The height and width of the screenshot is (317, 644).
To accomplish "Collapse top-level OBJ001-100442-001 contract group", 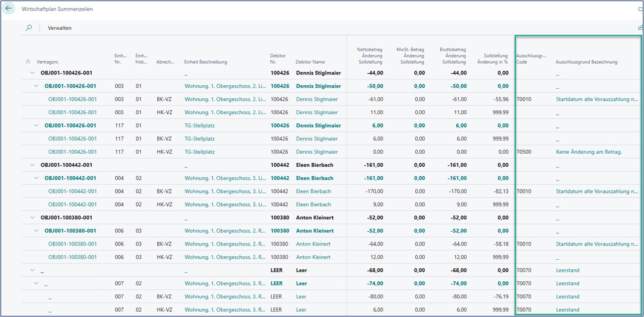I will coord(32,165).
